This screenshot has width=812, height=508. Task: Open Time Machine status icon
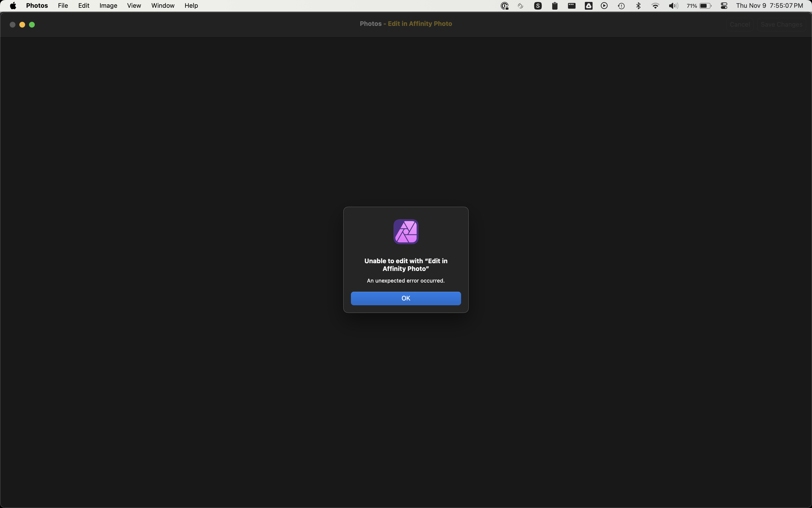(621, 6)
